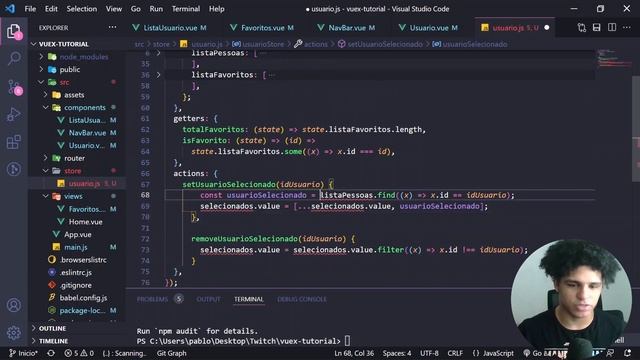Switch to ListaUsuario.vue editor tab
640x360 pixels.
(170, 28)
